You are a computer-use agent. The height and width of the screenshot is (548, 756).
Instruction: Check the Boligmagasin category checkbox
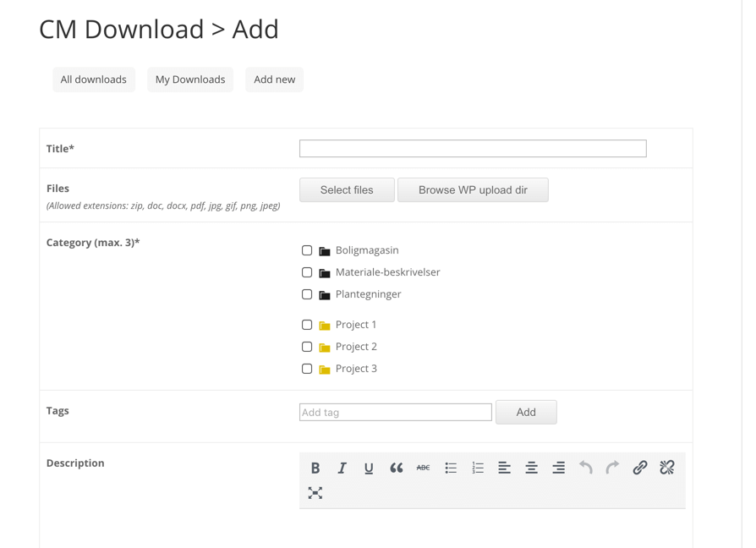click(307, 250)
